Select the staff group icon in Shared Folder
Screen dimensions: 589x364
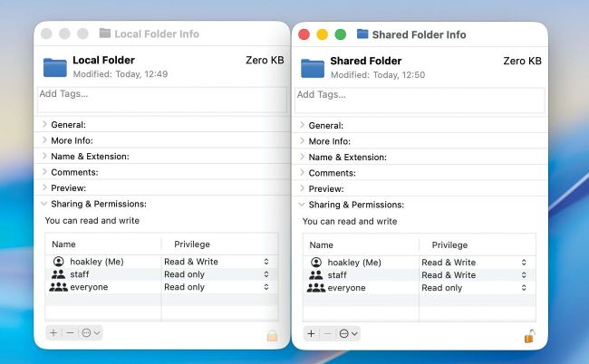[315, 275]
